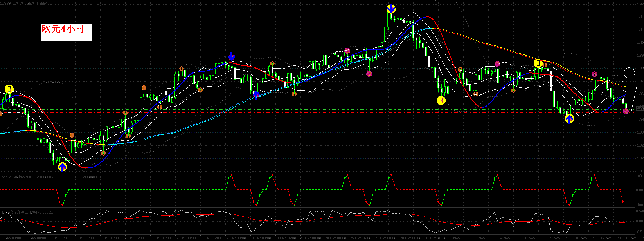This screenshot has height=241, width=644.
Task: Click the 13 Oct 16:00 date label
Action: 210,238
